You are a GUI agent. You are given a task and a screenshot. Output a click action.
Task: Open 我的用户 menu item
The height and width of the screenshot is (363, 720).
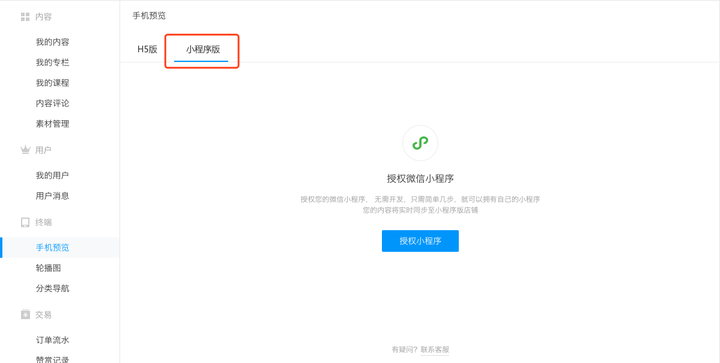coord(52,176)
